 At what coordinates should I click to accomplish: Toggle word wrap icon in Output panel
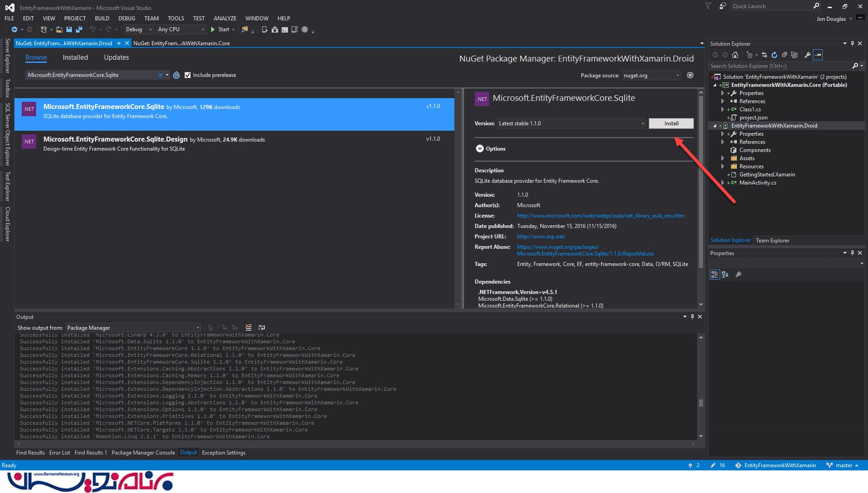pos(261,327)
